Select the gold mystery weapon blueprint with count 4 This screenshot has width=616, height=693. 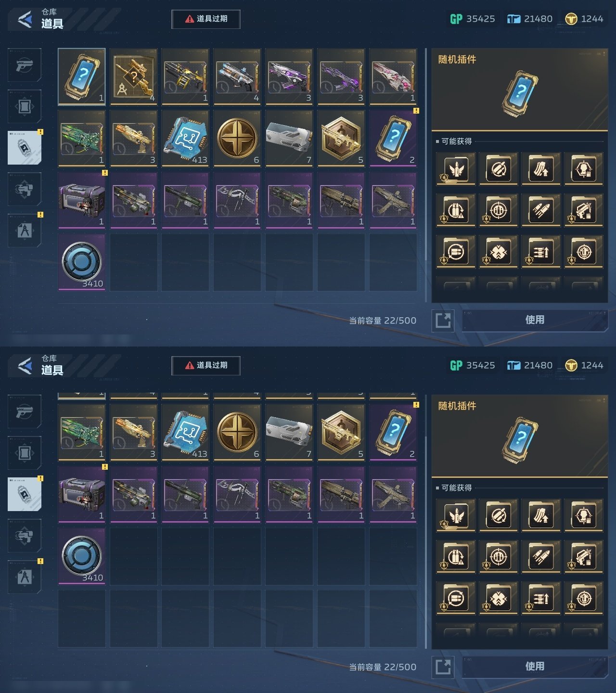pyautogui.click(x=134, y=77)
